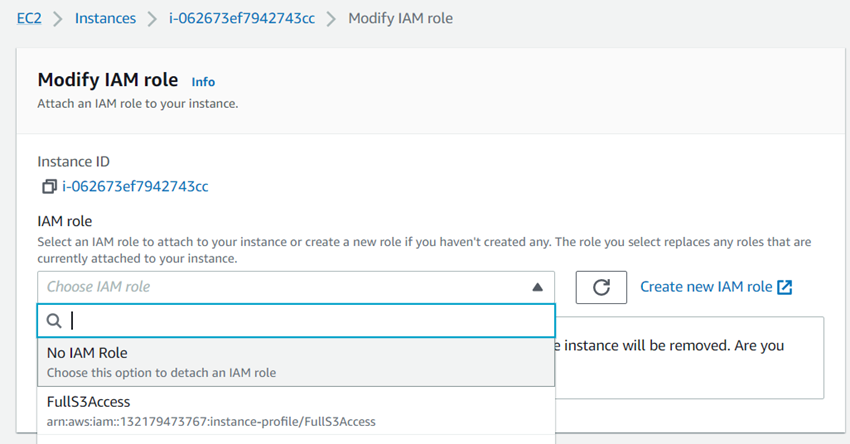Focus the IAM role search field
The height and width of the screenshot is (444, 850).
pyautogui.click(x=300, y=321)
